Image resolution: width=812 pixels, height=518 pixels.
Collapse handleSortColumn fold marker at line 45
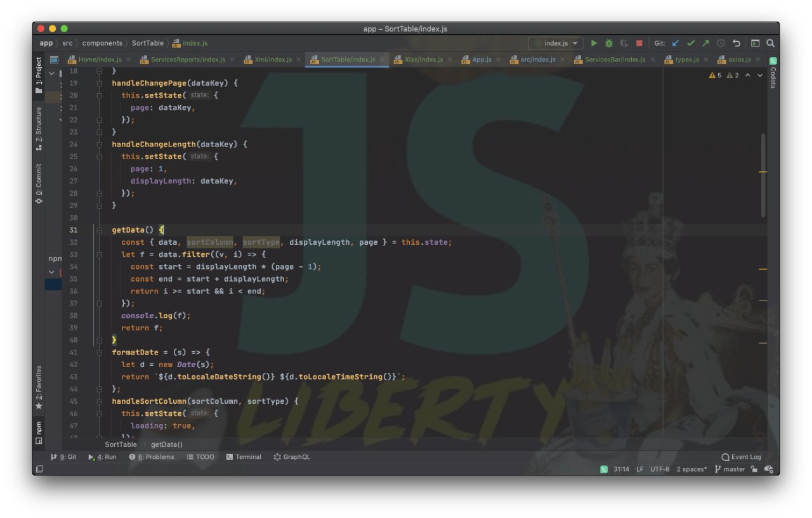(100, 401)
